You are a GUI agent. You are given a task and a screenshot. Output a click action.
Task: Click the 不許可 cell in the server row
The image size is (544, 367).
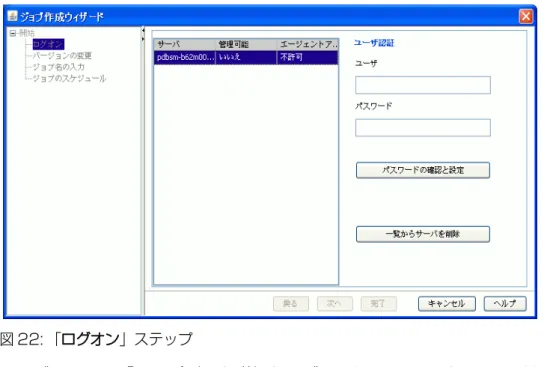click(308, 57)
